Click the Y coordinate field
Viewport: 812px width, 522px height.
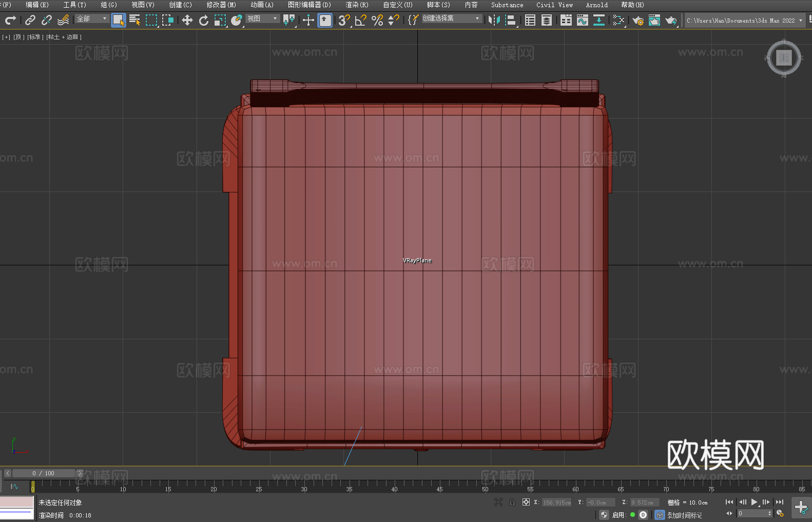point(601,502)
